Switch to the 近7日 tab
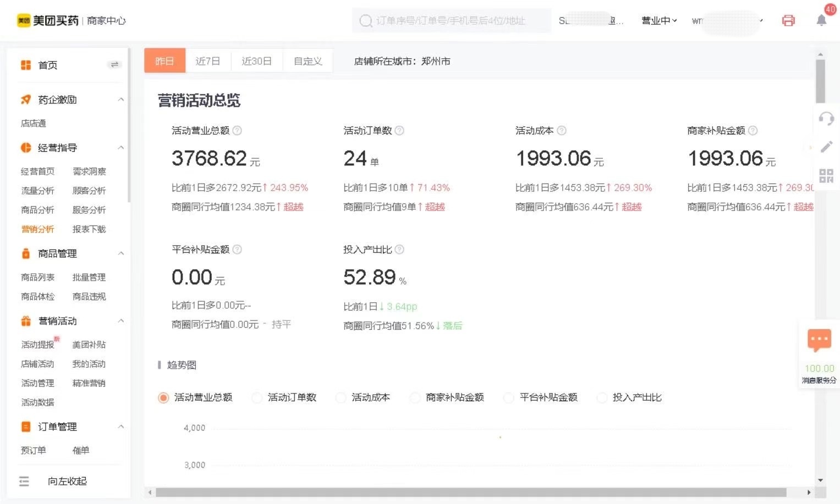The height and width of the screenshot is (504, 840). (208, 61)
